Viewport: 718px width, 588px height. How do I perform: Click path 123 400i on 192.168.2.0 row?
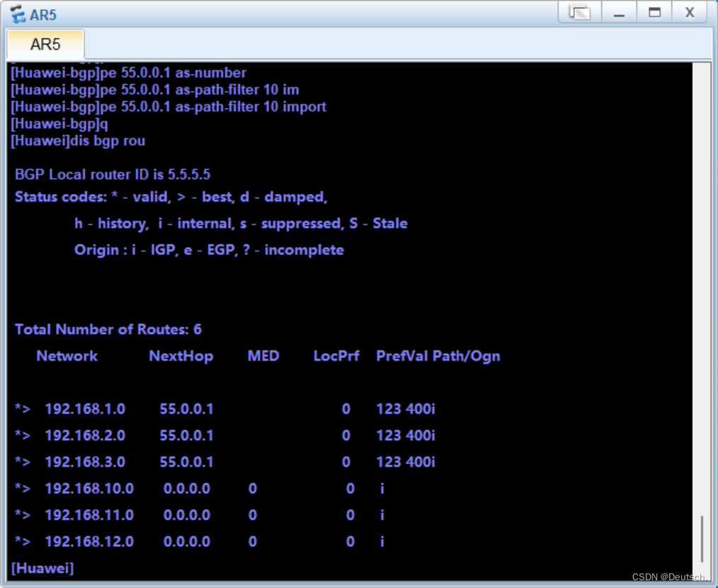[x=406, y=435]
